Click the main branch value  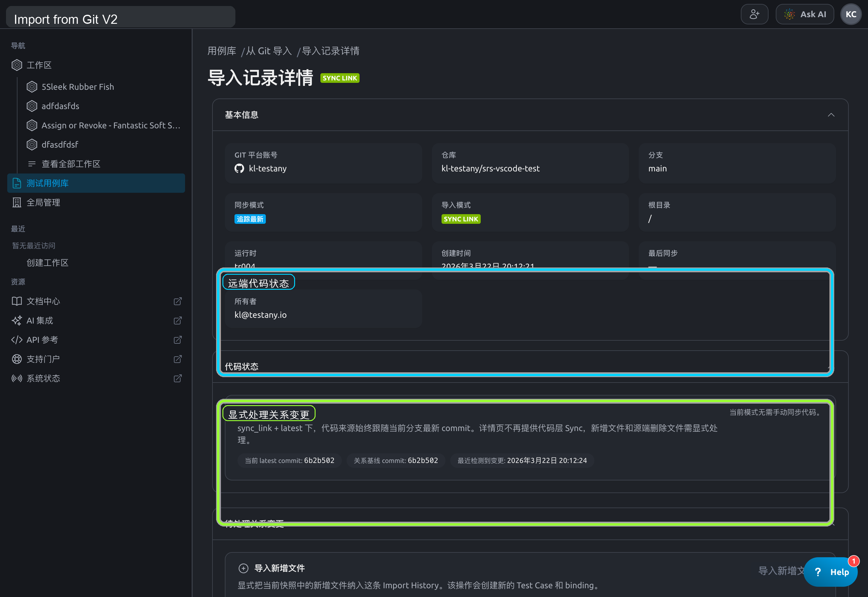[x=657, y=168]
